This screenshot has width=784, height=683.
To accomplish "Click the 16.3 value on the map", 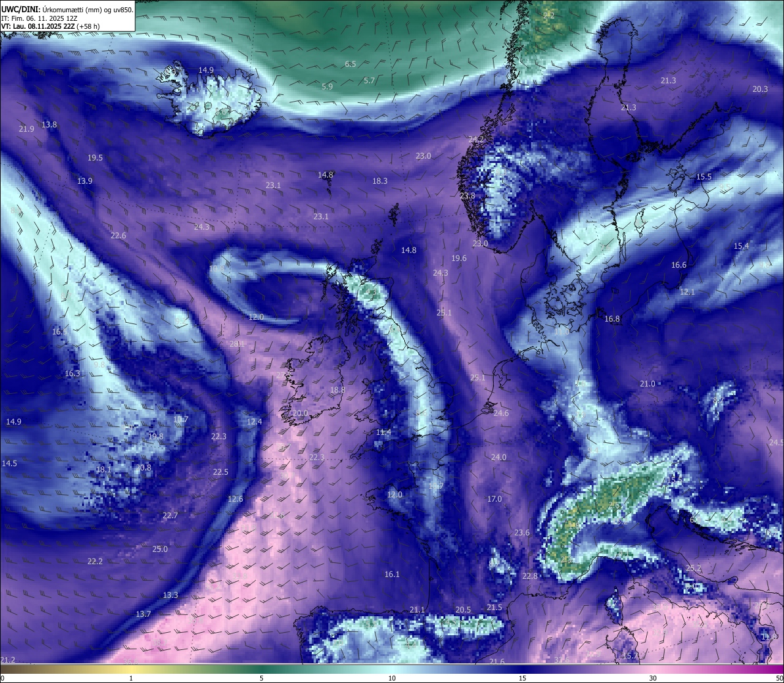I will [x=72, y=374].
